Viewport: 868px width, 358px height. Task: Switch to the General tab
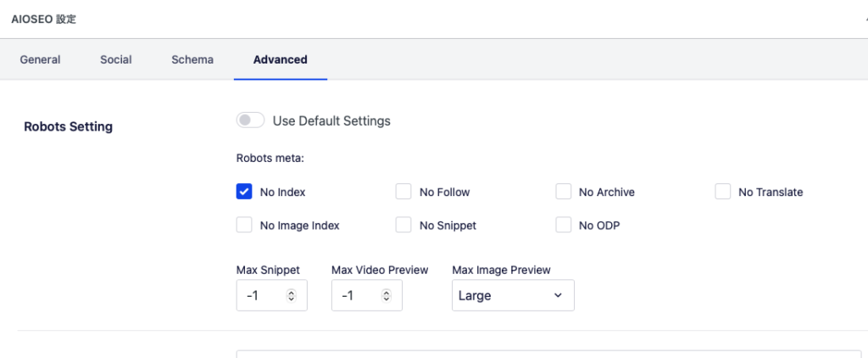click(41, 59)
